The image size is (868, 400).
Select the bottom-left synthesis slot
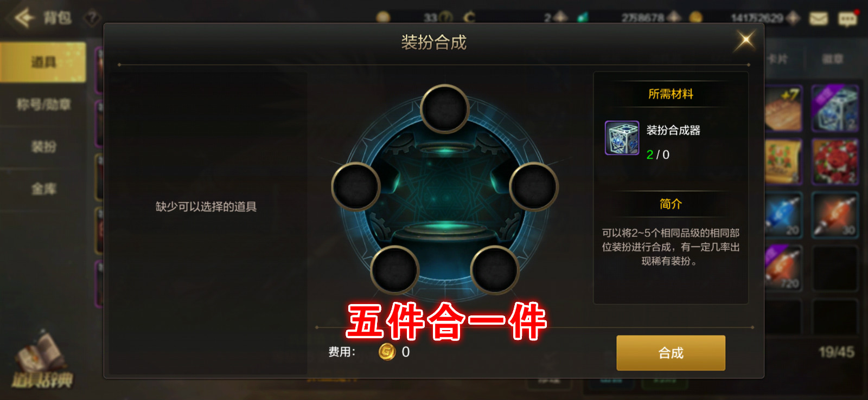pos(395,269)
